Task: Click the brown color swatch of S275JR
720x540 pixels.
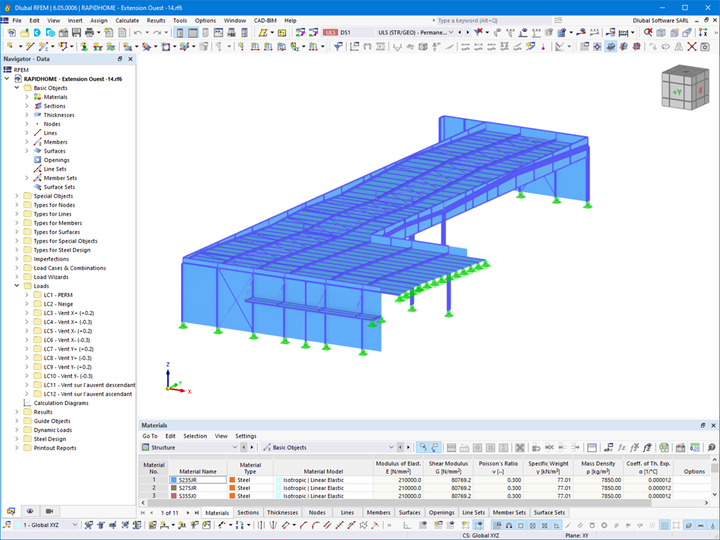Action: tap(174, 488)
